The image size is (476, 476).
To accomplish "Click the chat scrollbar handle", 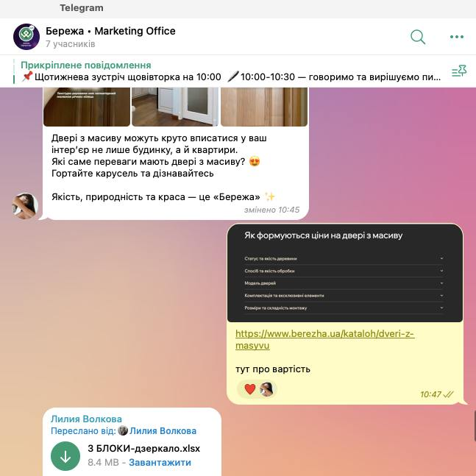I will [475, 426].
